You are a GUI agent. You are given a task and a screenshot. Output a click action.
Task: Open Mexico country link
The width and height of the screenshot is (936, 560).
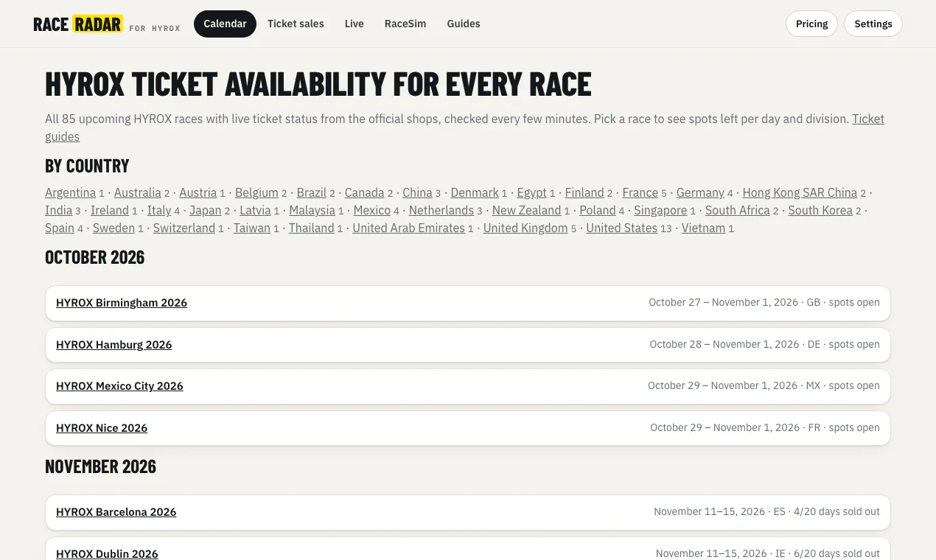tap(372, 210)
